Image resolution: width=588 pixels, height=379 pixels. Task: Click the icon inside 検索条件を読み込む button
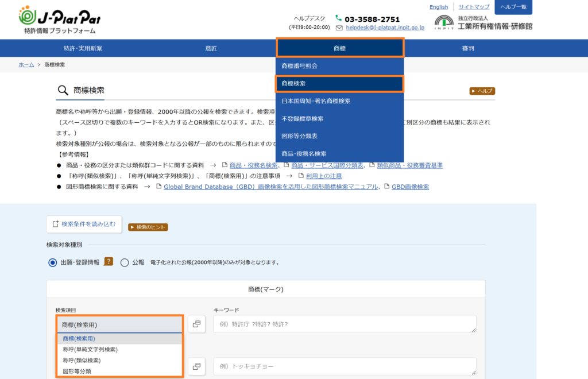pos(55,224)
